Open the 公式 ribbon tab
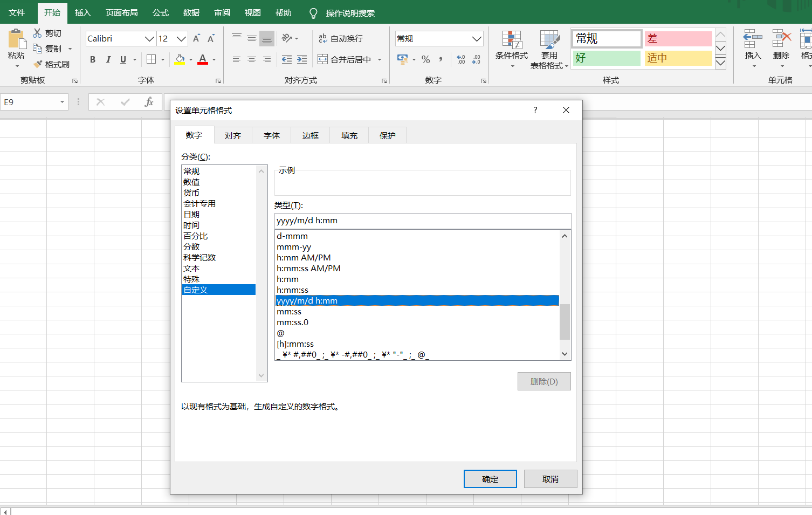812x515 pixels. [x=161, y=12]
